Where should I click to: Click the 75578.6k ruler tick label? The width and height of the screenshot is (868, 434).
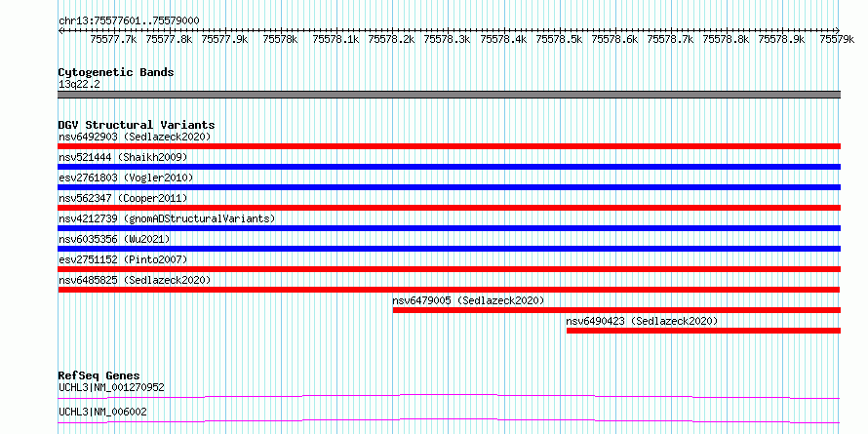[x=614, y=39]
